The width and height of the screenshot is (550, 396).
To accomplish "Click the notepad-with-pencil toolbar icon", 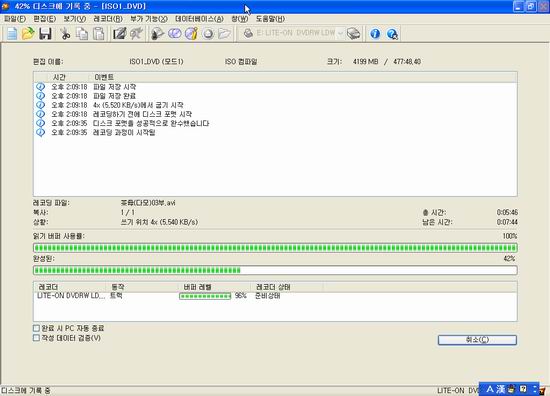I will 119,34.
